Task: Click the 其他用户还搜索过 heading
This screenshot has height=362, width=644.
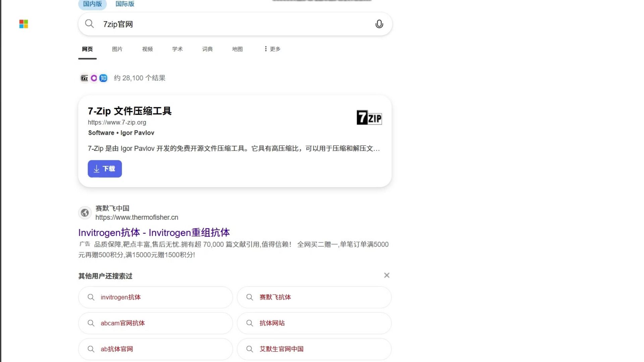Action: 105,276
